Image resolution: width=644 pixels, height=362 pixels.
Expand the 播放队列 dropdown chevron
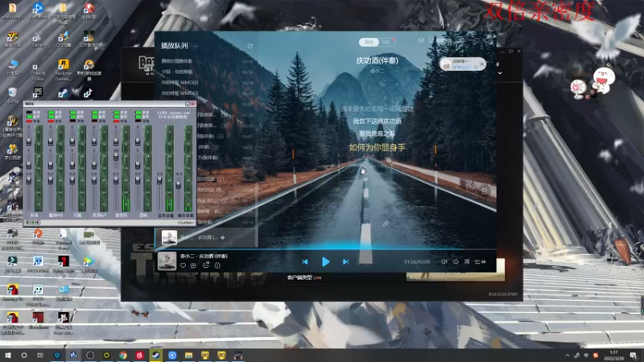pos(196,46)
